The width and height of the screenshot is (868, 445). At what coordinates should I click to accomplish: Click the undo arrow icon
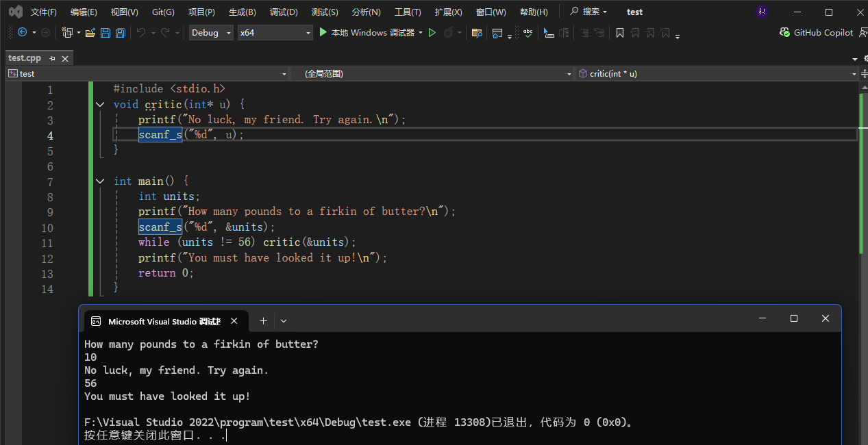pyautogui.click(x=141, y=32)
